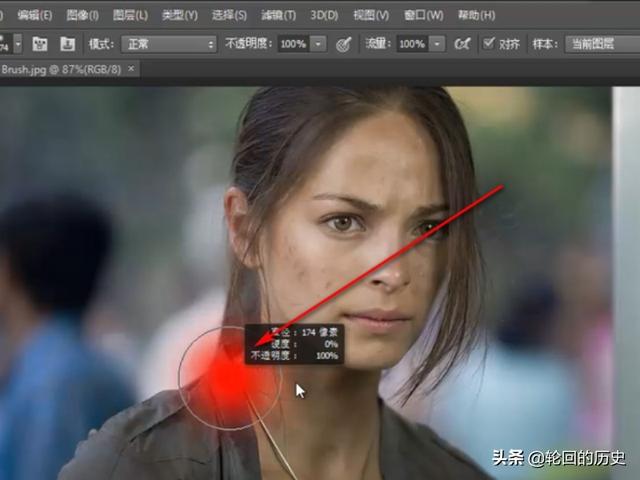The image size is (640, 480).
Task: Open the 窗口(W) menu
Action: (x=423, y=16)
